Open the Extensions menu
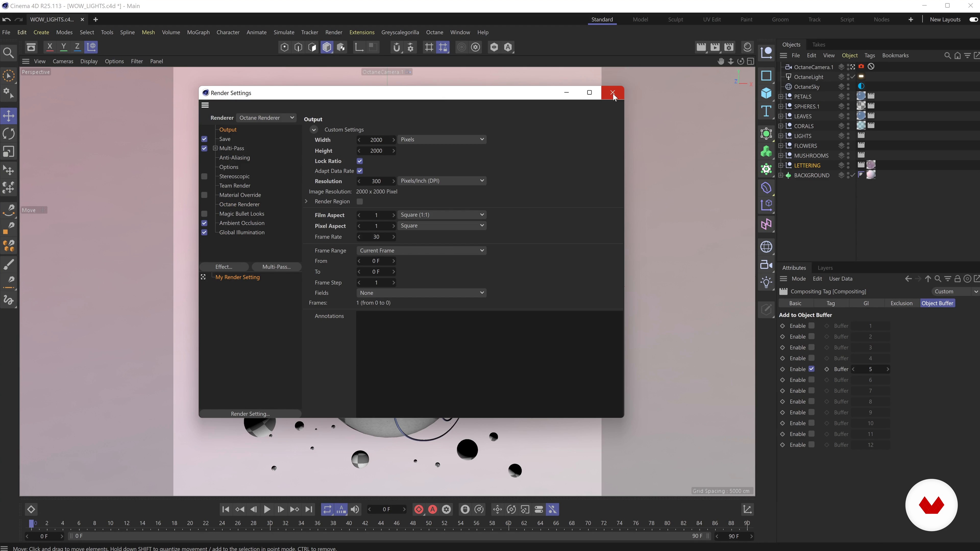 pyautogui.click(x=362, y=32)
